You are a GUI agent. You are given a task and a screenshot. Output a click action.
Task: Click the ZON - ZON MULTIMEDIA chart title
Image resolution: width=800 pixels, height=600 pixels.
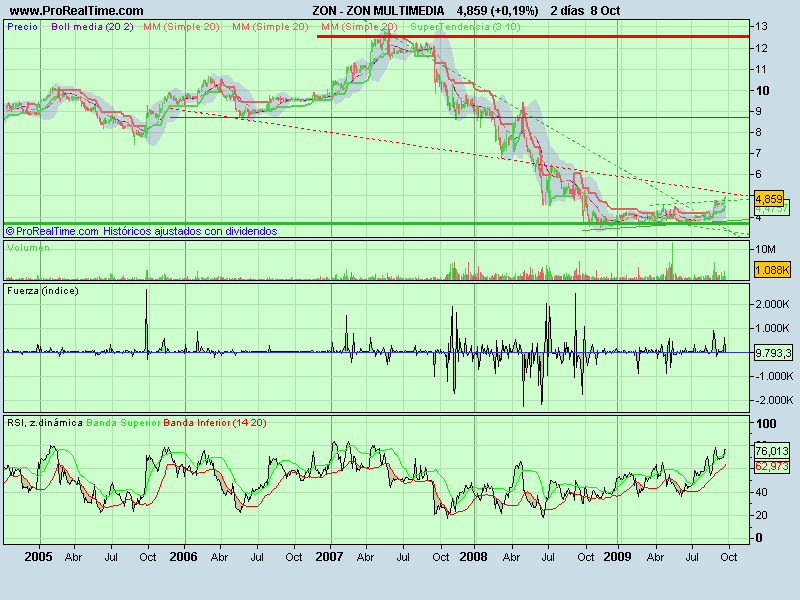378,11
